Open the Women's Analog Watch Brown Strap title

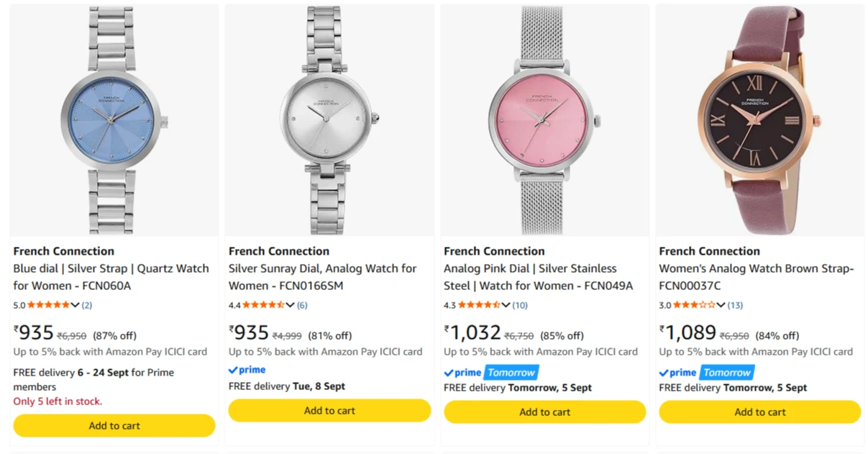(757, 277)
